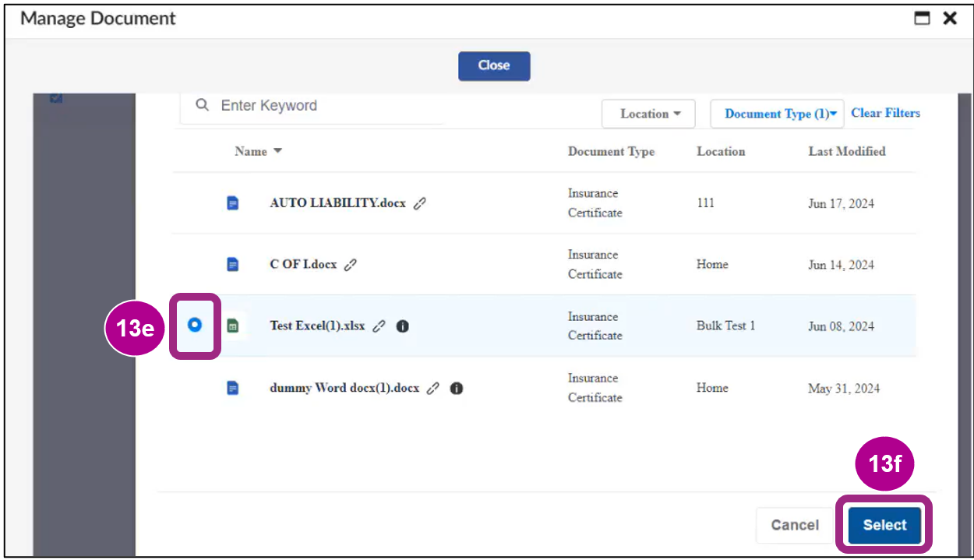
Task: Click the Clear Filters link
Action: 885,113
